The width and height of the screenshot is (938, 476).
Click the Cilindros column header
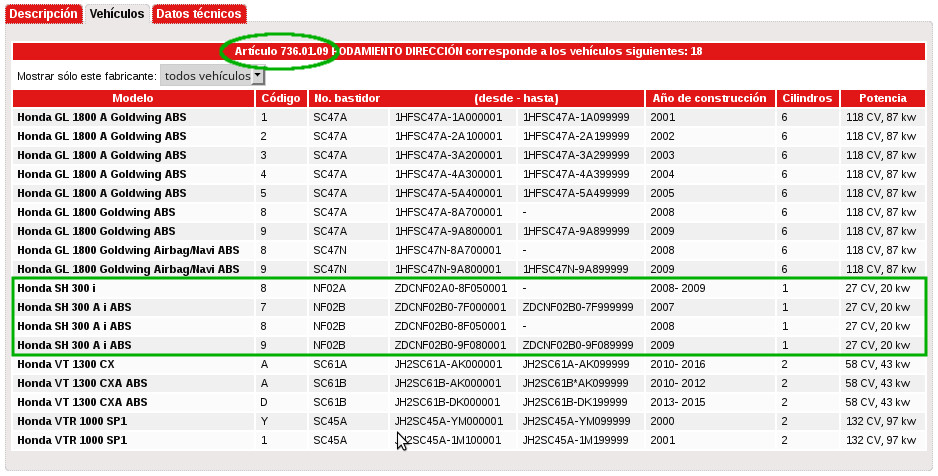807,98
